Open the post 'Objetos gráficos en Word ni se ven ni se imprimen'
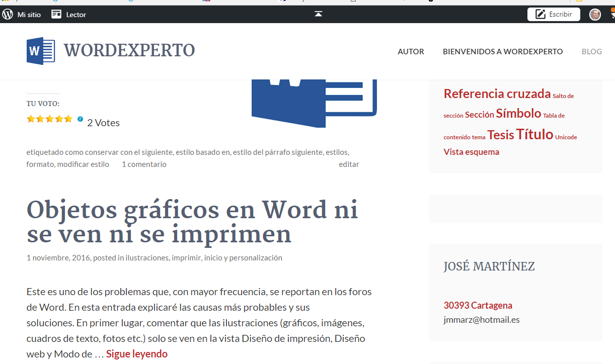Screen dimensions: 615x364 click(192, 222)
